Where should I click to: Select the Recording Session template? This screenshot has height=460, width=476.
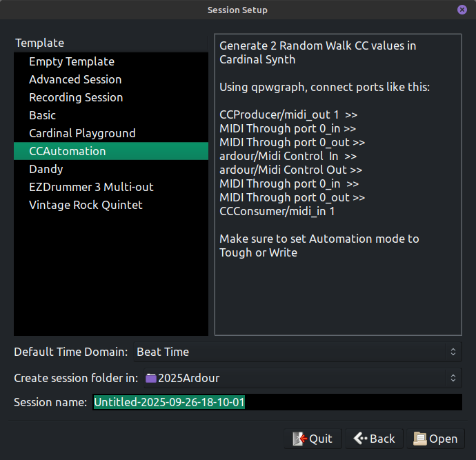(76, 97)
